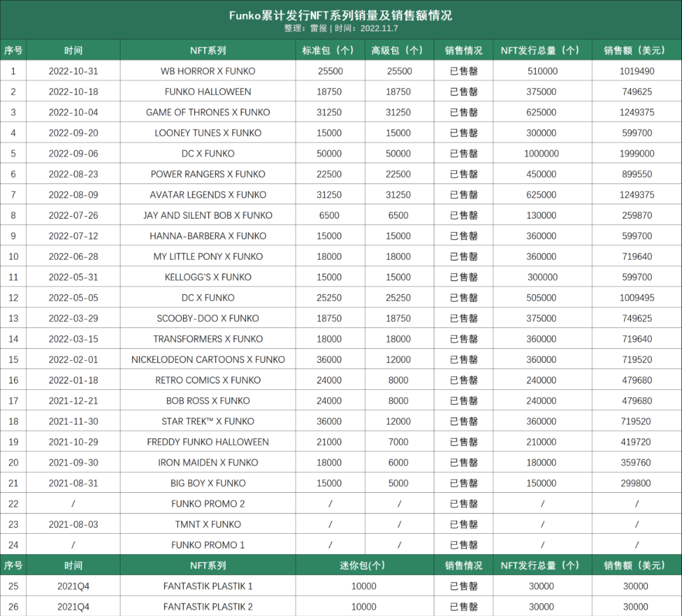The height and width of the screenshot is (616, 682).
Task: Select the date '2021-12-21'
Action: pos(73,401)
